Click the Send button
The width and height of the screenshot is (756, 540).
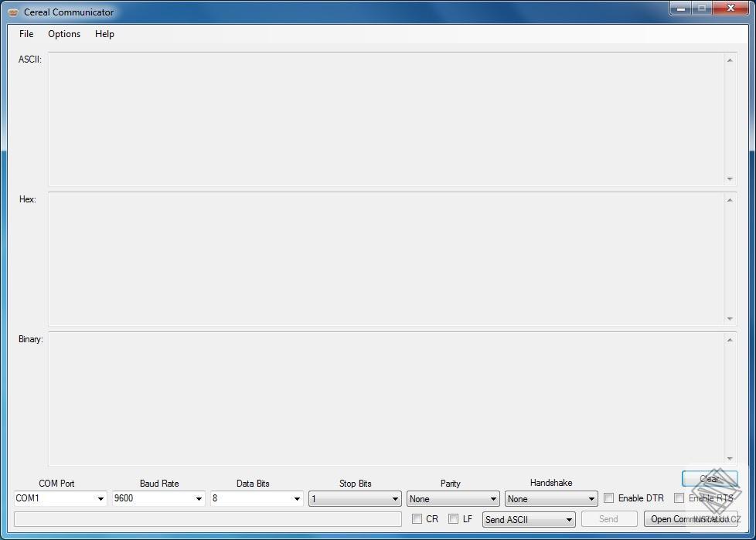[x=609, y=519]
